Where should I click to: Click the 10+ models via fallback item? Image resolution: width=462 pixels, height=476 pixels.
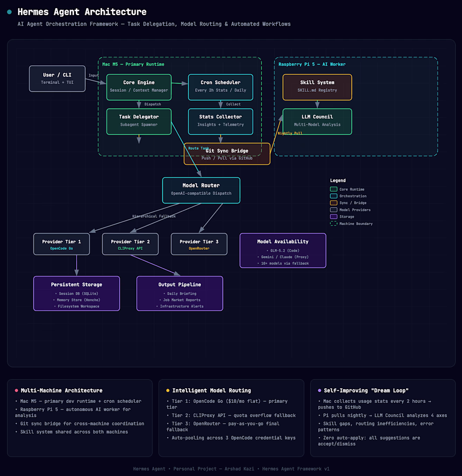click(x=283, y=263)
